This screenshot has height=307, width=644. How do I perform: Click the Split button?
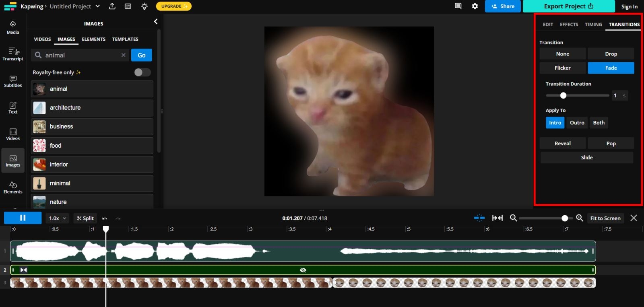85,218
